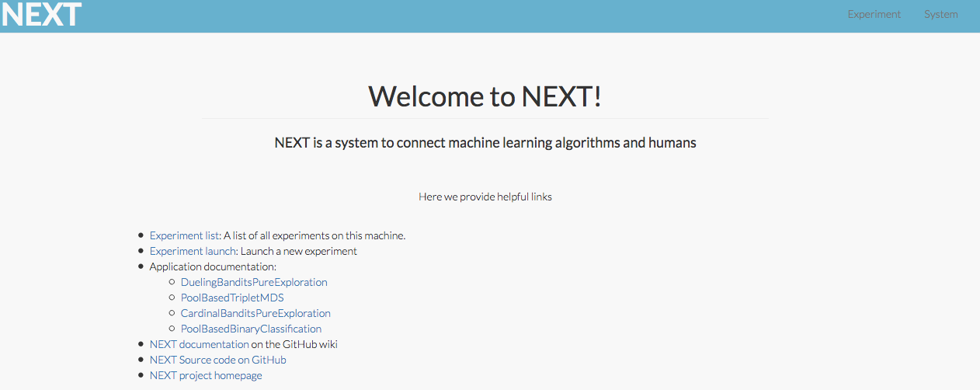Open NEXT Source code on GitHub
This screenshot has height=390, width=980.
[217, 360]
